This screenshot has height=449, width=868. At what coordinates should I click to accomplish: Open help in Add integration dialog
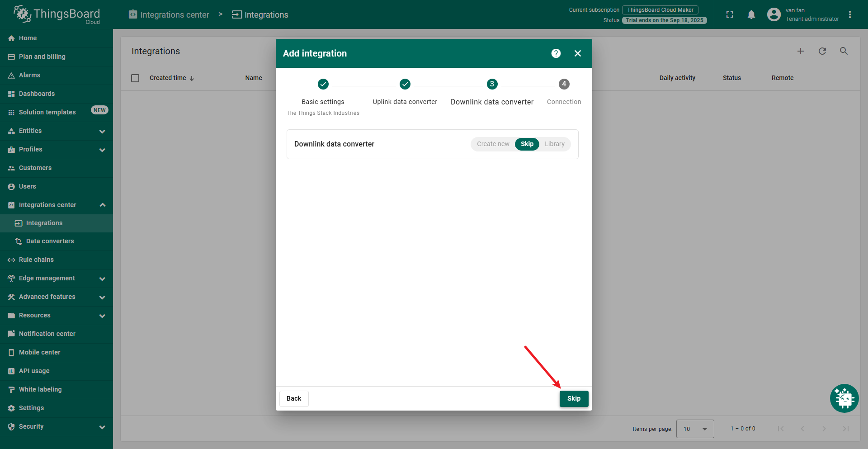point(556,53)
